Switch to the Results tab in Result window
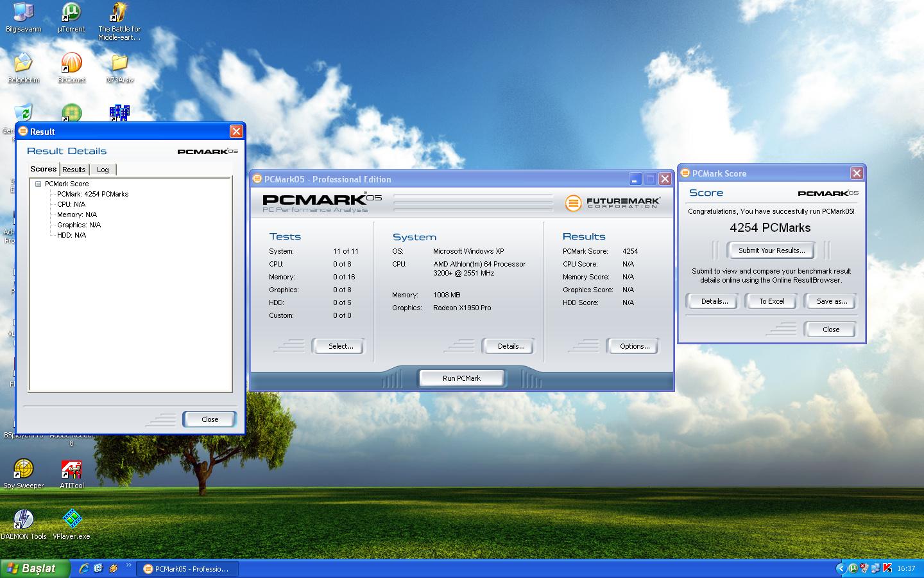Image resolution: width=924 pixels, height=578 pixels. pos(74,170)
